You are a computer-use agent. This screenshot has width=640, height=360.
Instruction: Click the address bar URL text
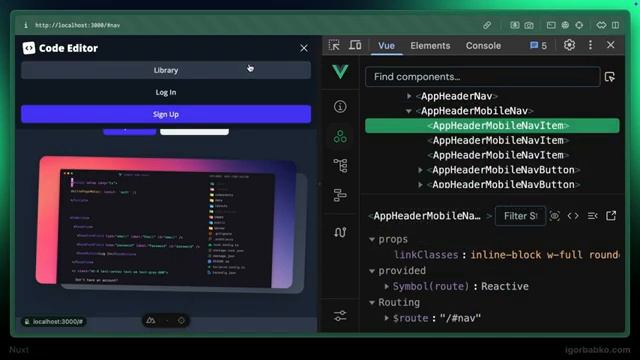click(78, 25)
